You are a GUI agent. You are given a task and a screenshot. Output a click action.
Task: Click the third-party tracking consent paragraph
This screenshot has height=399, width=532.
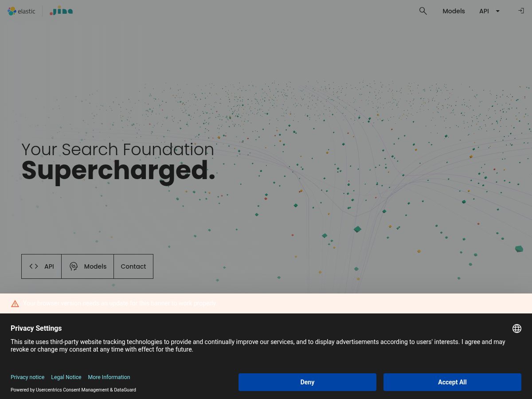[258, 346]
